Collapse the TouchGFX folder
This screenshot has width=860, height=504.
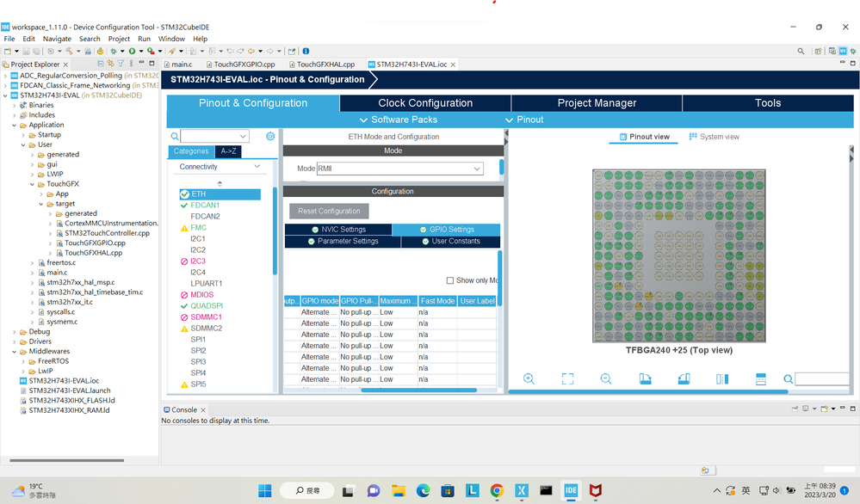[x=33, y=184]
